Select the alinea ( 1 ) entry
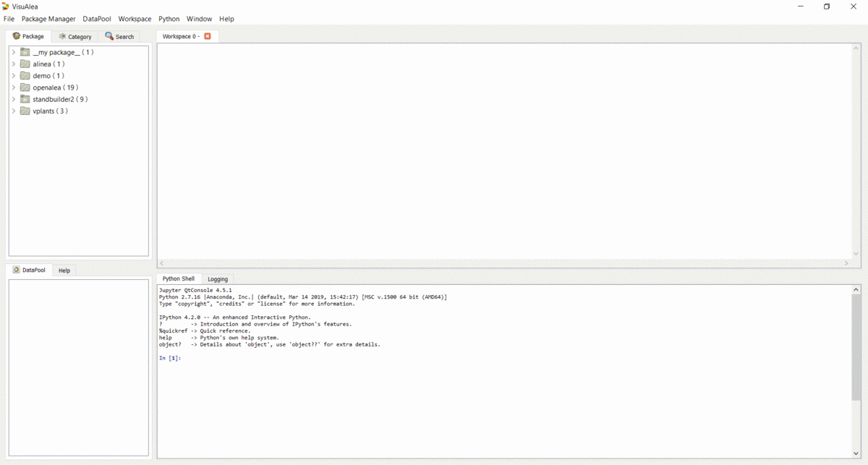The image size is (868, 465). coord(48,64)
